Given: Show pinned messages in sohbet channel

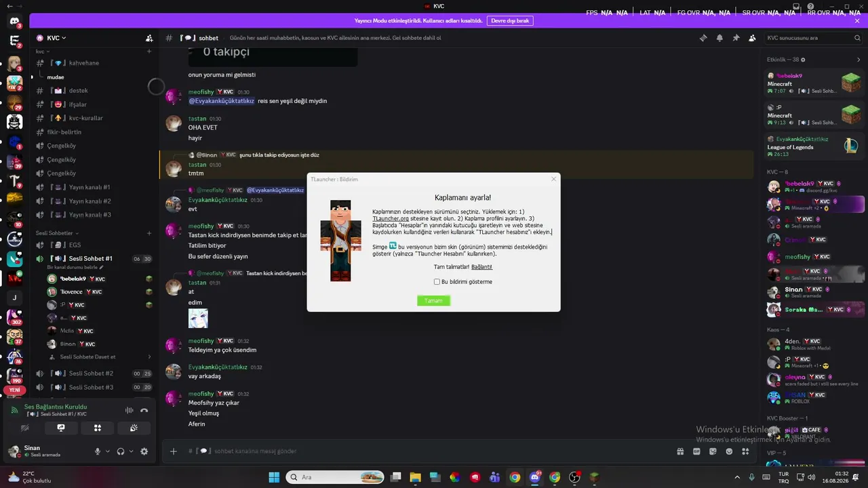Looking at the screenshot, I should (x=736, y=38).
